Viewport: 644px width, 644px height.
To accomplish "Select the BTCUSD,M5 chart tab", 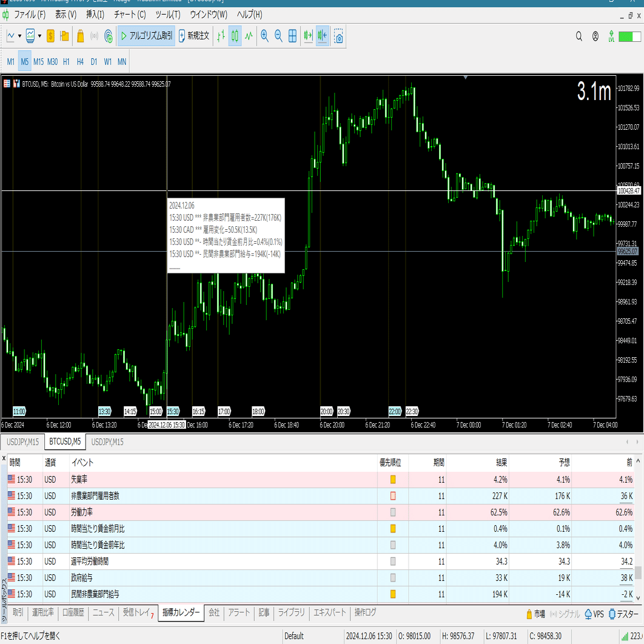I will (65, 441).
